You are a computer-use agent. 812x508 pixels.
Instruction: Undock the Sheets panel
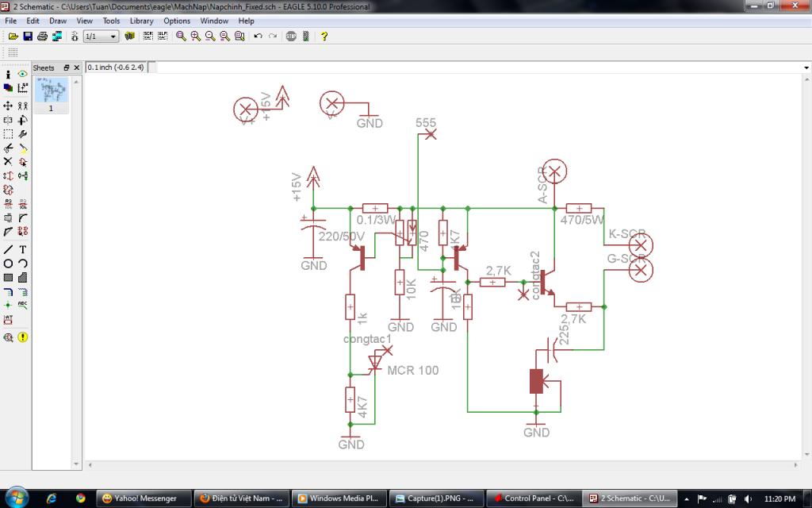click(x=67, y=67)
